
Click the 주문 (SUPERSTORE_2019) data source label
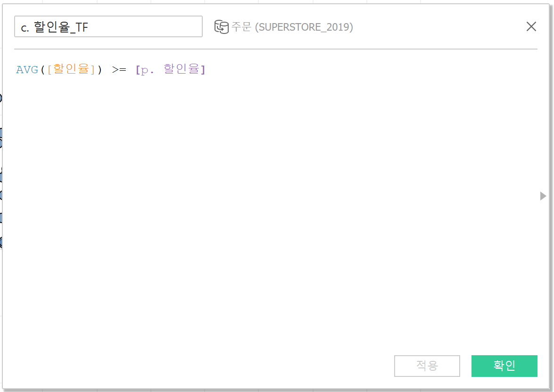click(292, 27)
